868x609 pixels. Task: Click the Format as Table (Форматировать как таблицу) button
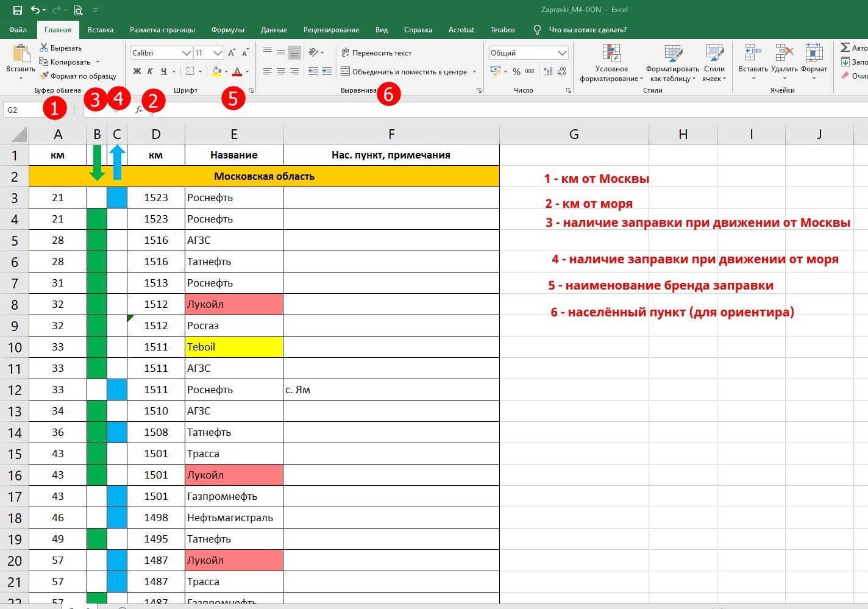[672, 63]
